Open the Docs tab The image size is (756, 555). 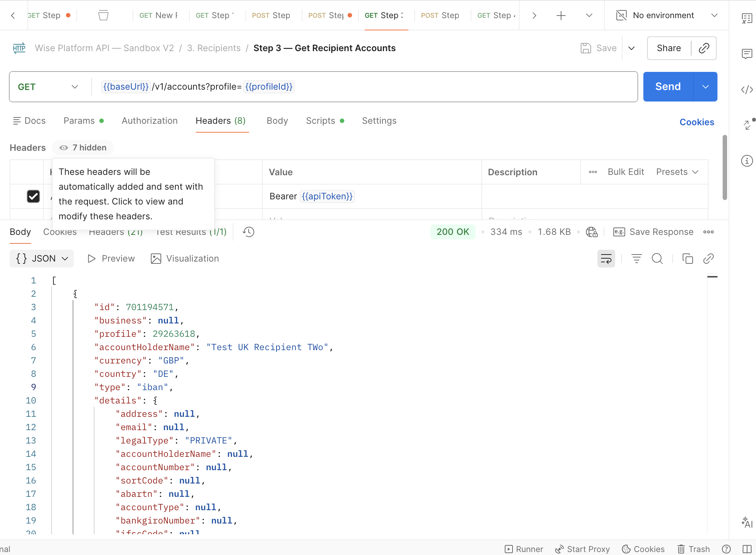[x=30, y=121]
